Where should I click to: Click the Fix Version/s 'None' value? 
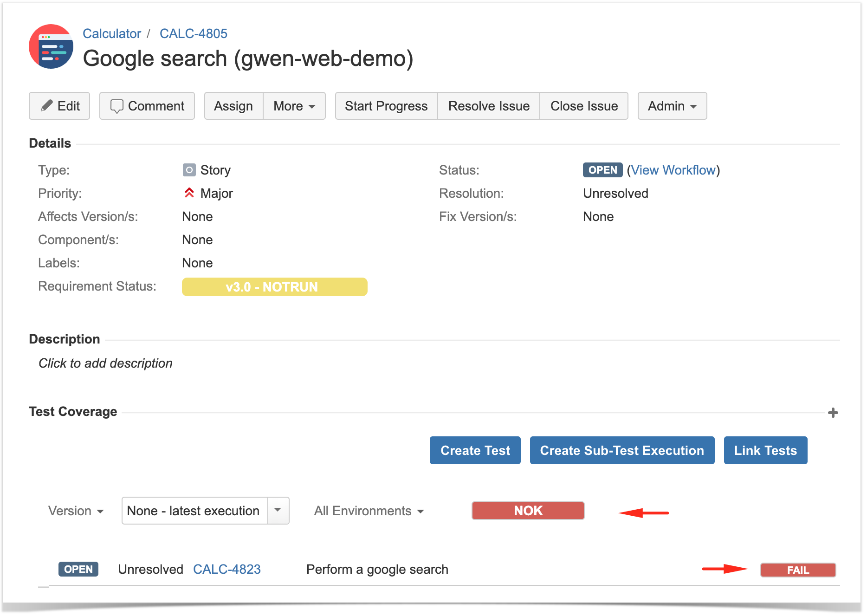[598, 216]
